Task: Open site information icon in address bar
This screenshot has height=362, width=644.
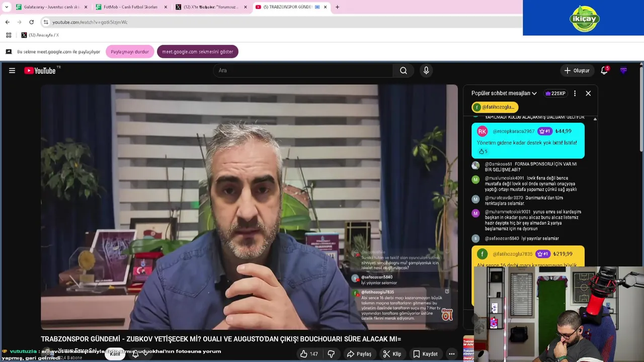Action: click(x=46, y=22)
